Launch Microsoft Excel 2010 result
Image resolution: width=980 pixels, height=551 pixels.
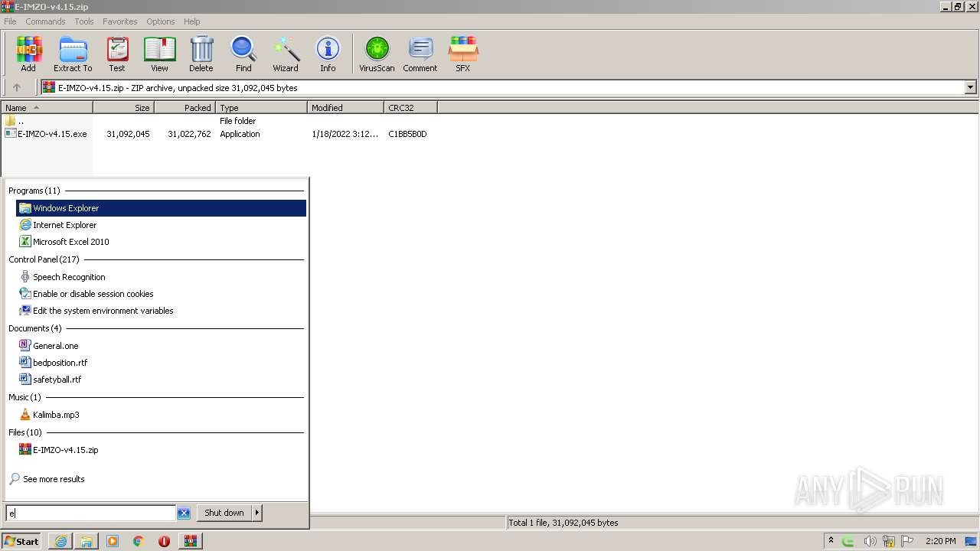click(x=161, y=242)
